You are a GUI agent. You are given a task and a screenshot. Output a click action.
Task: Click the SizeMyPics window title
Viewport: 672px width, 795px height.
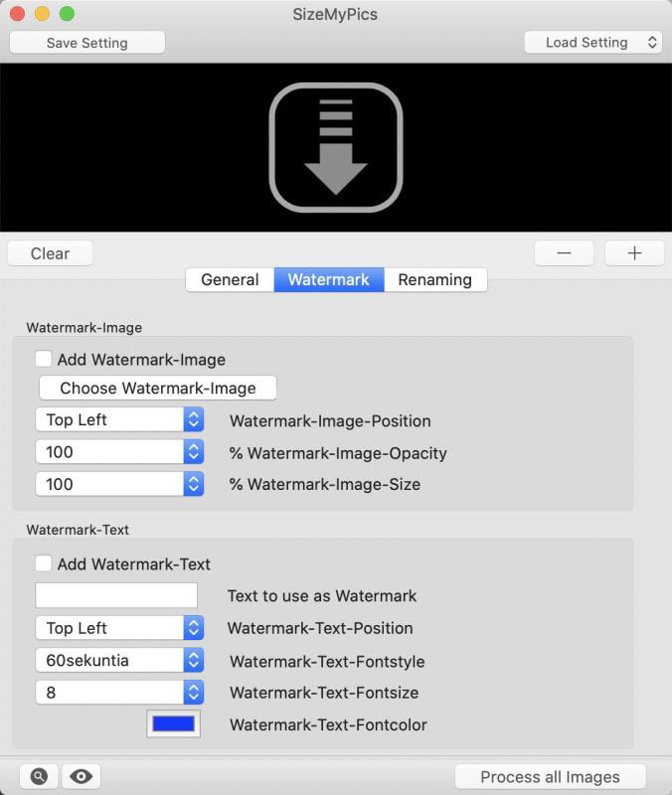pyautogui.click(x=335, y=14)
